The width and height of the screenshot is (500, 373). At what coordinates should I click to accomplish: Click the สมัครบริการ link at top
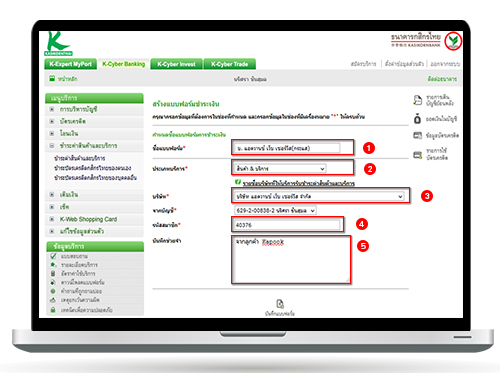[x=363, y=64]
